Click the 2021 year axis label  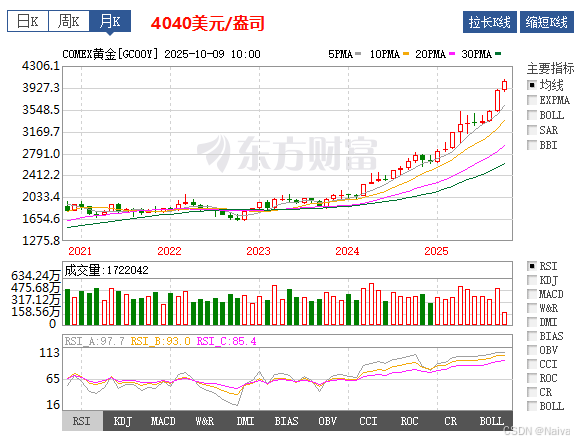[x=80, y=251]
